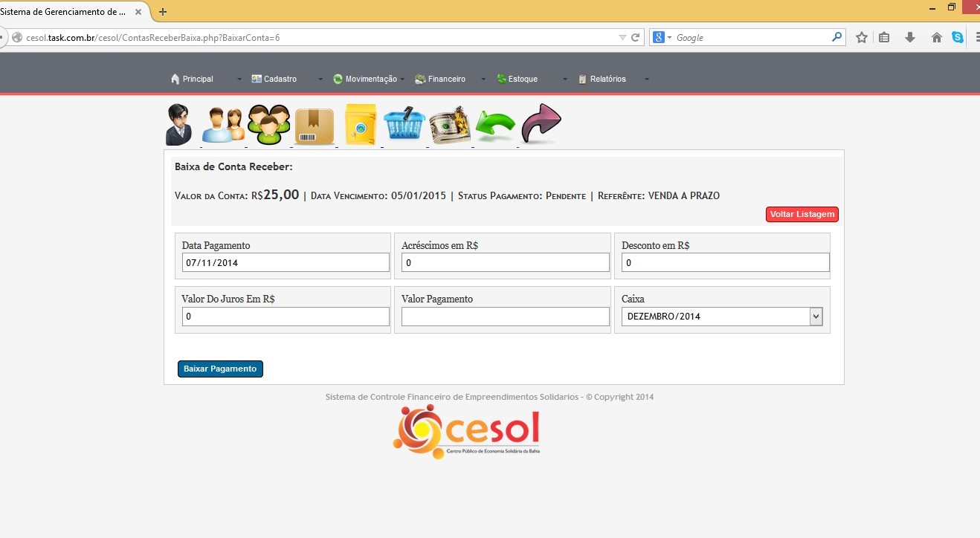
Task: Open the barcode package box icon
Action: pos(315,126)
